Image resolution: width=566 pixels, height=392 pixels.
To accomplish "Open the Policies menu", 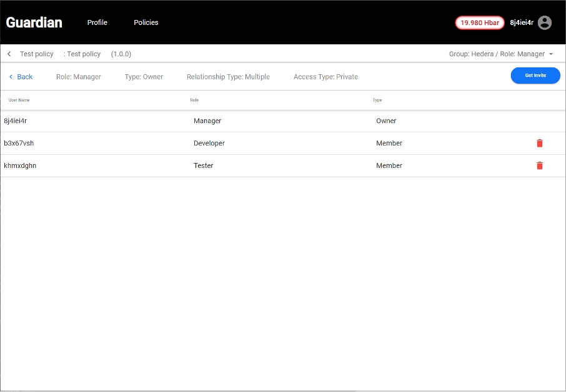I will pos(146,22).
